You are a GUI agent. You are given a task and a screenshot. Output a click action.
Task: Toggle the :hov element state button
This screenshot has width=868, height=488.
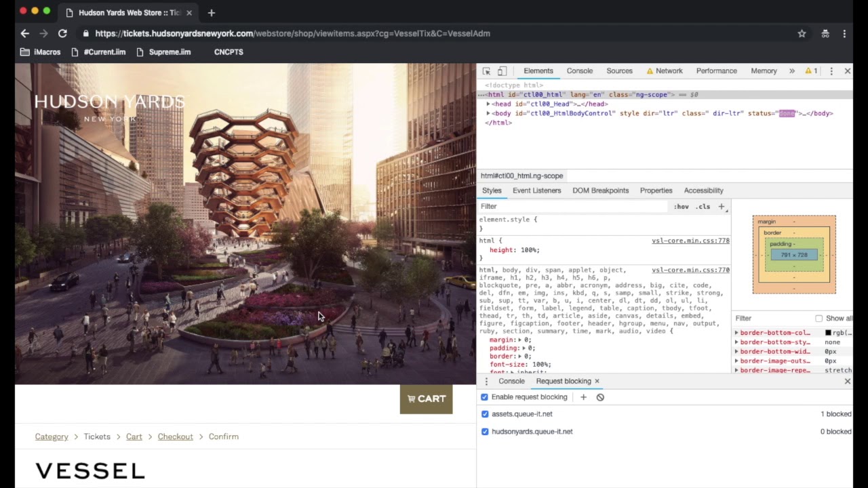click(x=682, y=207)
